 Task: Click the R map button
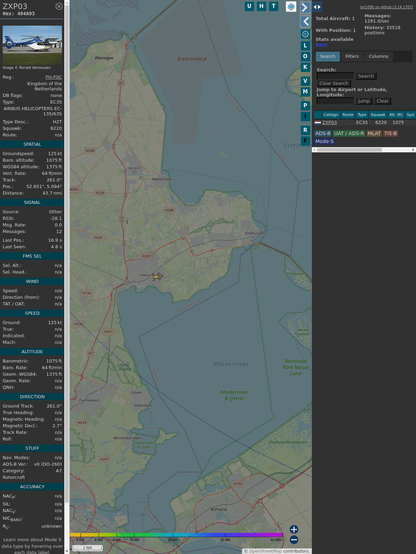tap(305, 130)
